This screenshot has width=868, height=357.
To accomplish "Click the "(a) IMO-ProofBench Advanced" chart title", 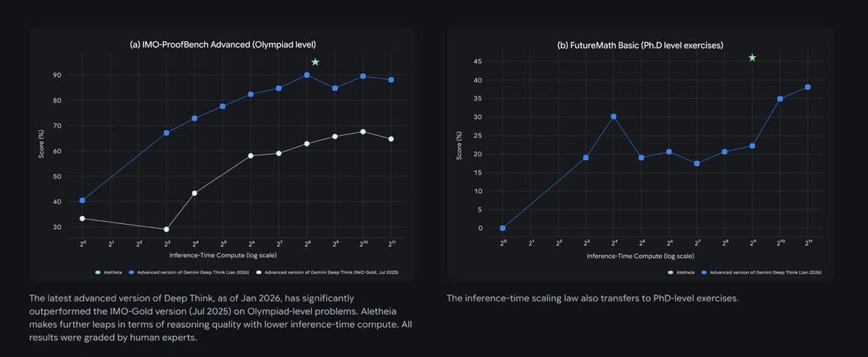I will pyautogui.click(x=223, y=45).
